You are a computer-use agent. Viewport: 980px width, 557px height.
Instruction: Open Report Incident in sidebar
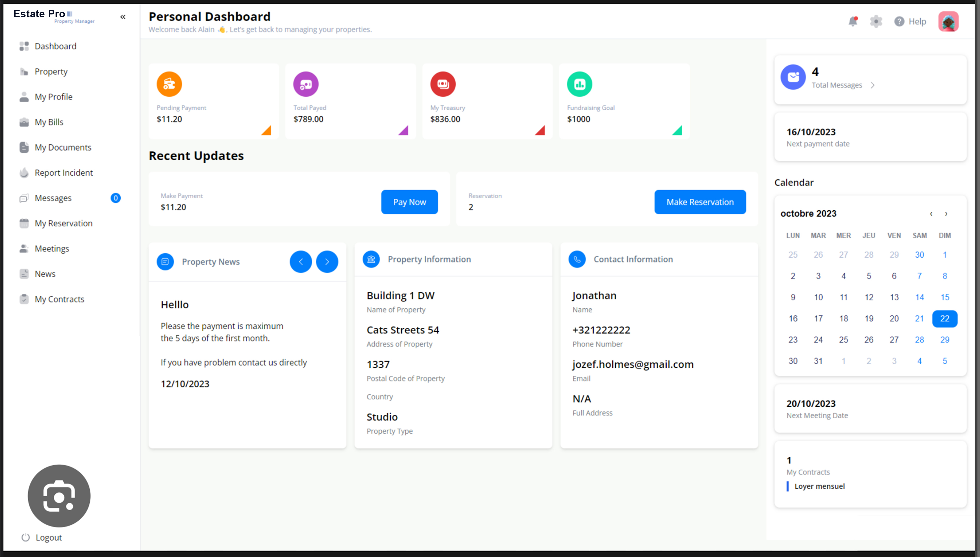[63, 173]
